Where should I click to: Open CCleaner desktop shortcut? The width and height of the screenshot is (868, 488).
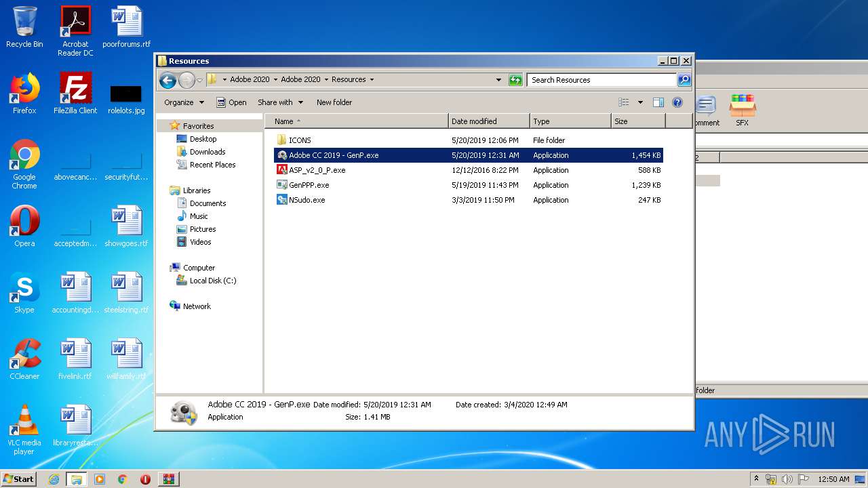(x=24, y=359)
